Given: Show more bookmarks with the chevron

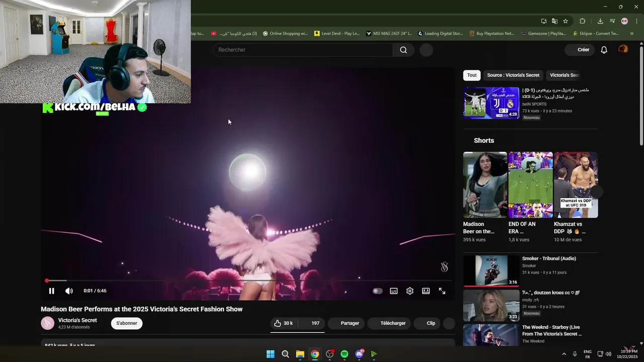Looking at the screenshot, I should [x=632, y=34].
